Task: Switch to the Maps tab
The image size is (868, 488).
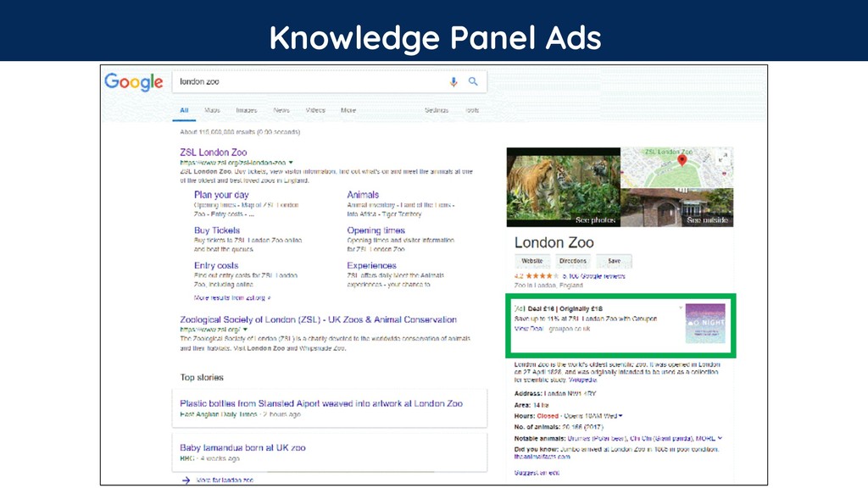Action: [x=212, y=110]
